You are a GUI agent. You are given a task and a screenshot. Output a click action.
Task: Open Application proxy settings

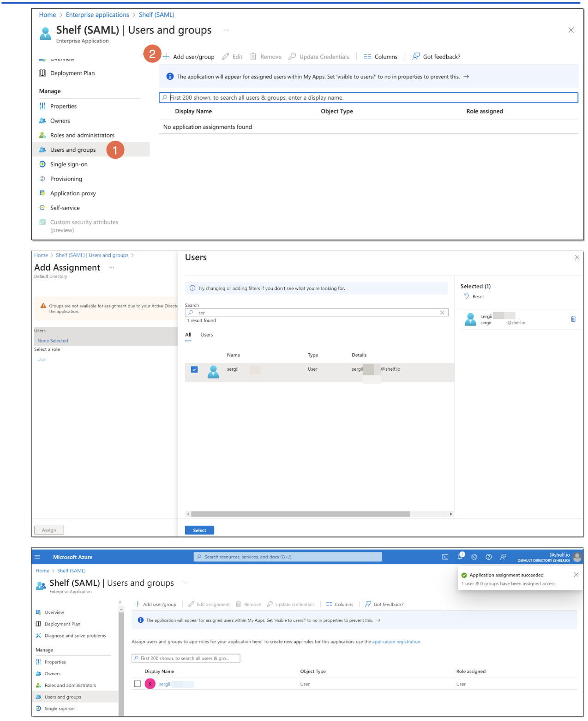coord(73,193)
